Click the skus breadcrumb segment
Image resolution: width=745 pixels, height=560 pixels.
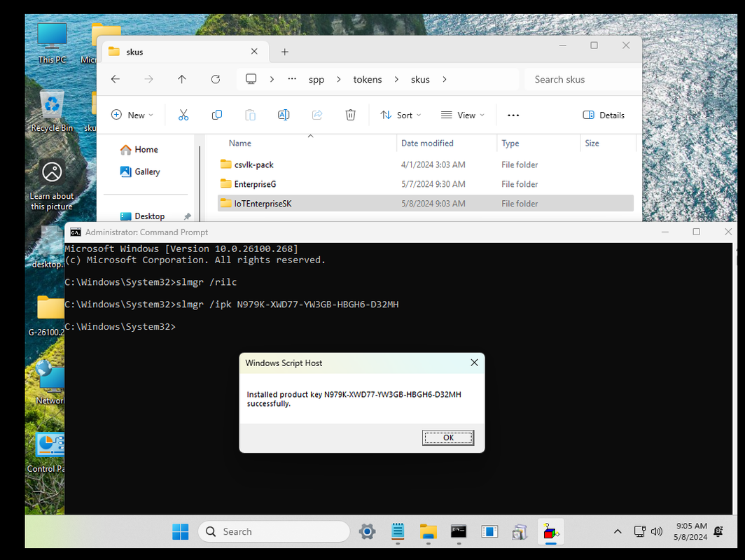click(x=420, y=79)
